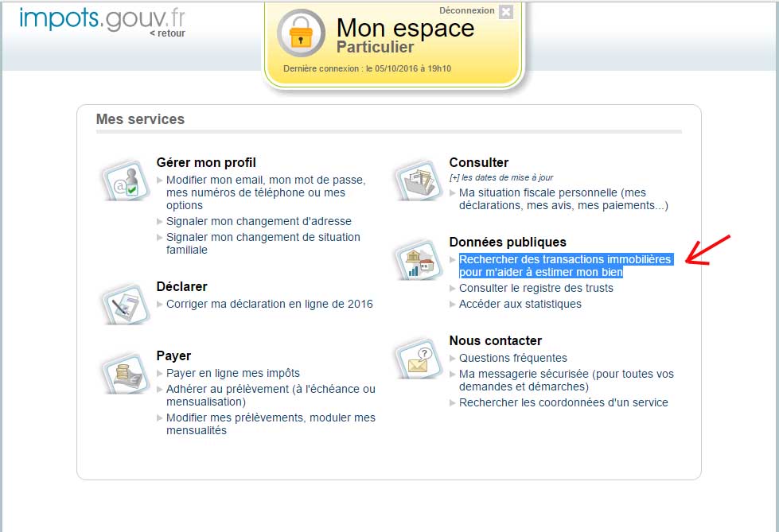
Task: Open 'Adhérer au prélèvement' link
Action: (271, 395)
